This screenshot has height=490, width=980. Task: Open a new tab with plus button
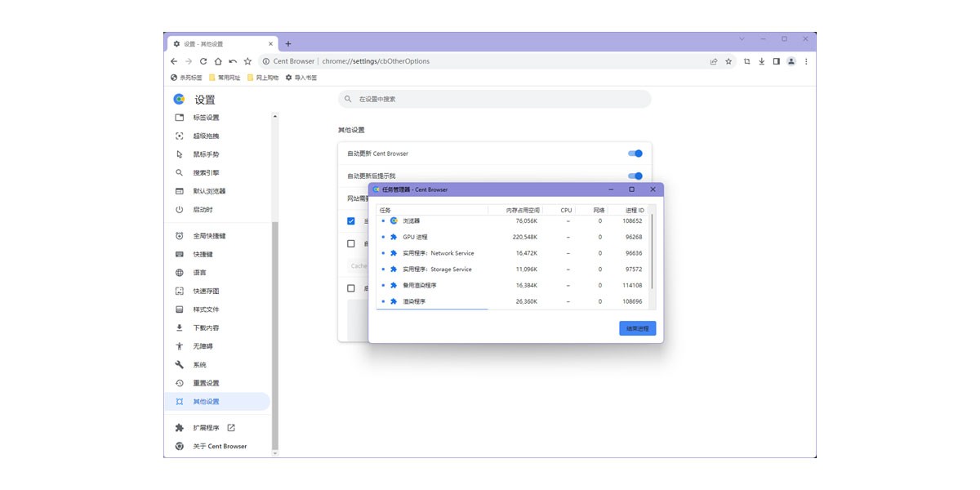pos(288,44)
